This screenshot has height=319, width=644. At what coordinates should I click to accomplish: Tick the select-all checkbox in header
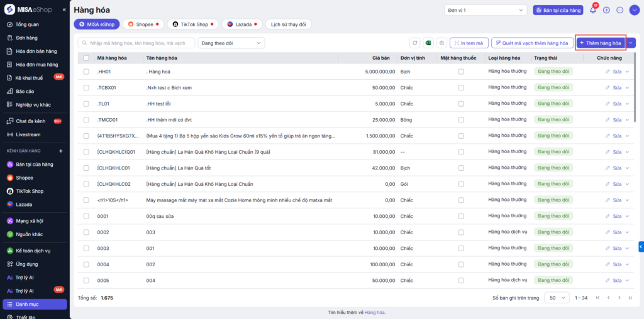click(86, 58)
